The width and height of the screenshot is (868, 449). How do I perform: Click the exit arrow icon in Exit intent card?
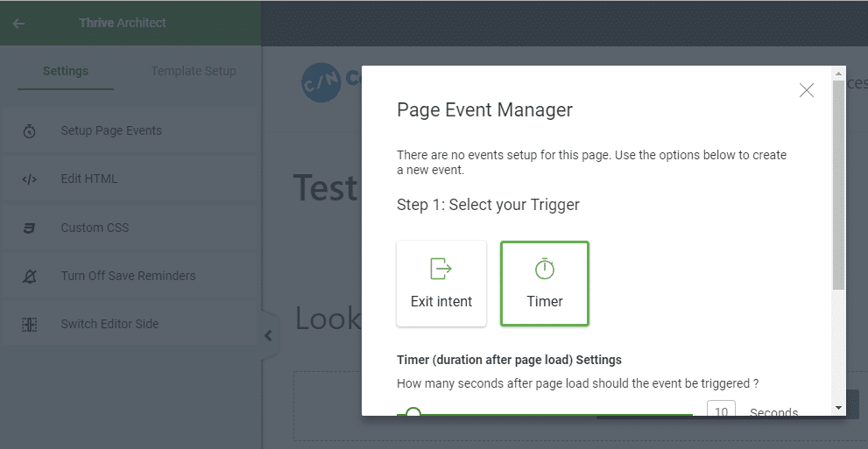click(441, 269)
